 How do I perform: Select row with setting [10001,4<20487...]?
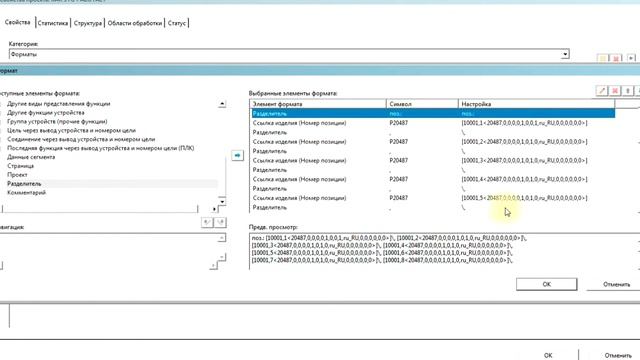point(432,179)
